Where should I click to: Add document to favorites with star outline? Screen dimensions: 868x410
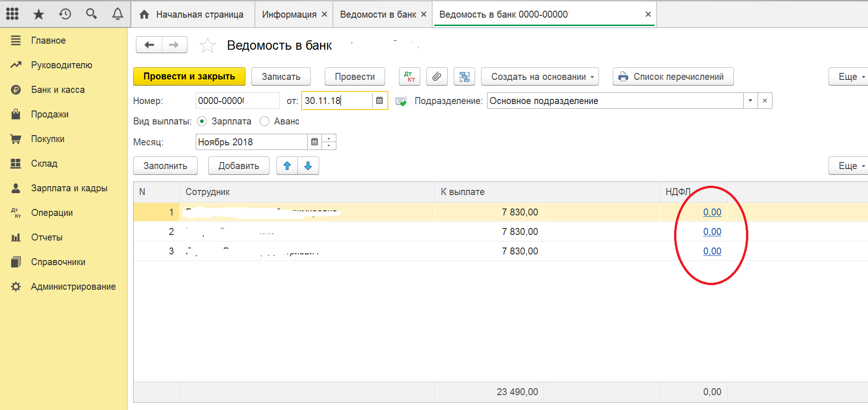tap(207, 46)
